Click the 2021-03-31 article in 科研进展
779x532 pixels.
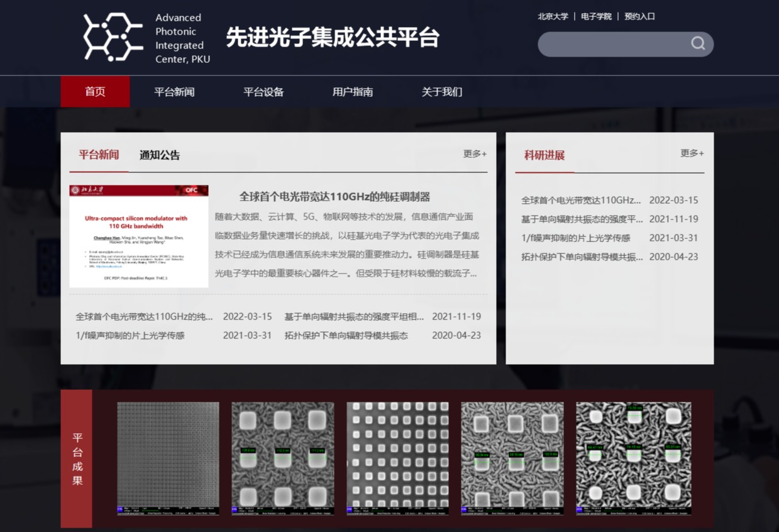pyautogui.click(x=575, y=238)
